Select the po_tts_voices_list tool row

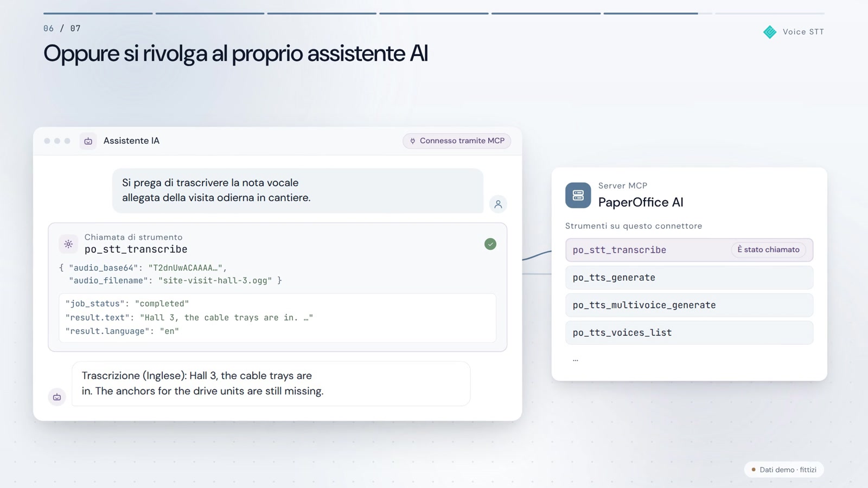[689, 333]
